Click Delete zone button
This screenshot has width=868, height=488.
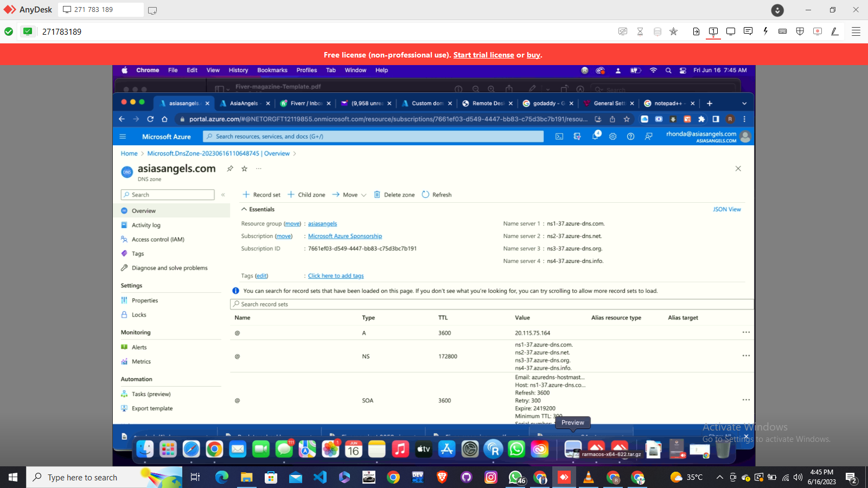pos(394,195)
